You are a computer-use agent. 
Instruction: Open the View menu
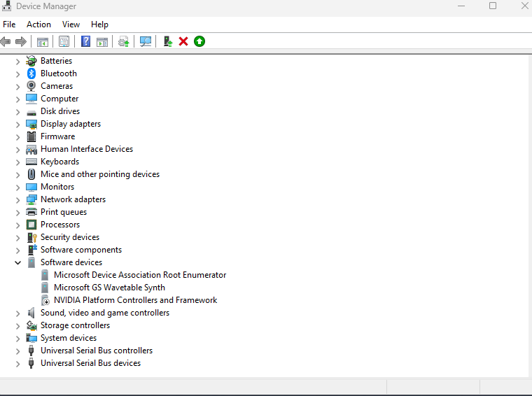[71, 24]
